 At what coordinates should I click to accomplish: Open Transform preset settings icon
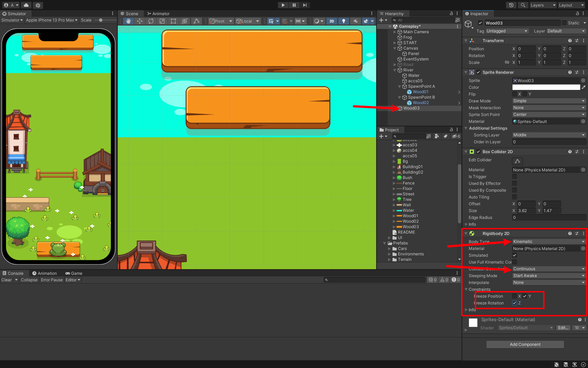pos(577,41)
